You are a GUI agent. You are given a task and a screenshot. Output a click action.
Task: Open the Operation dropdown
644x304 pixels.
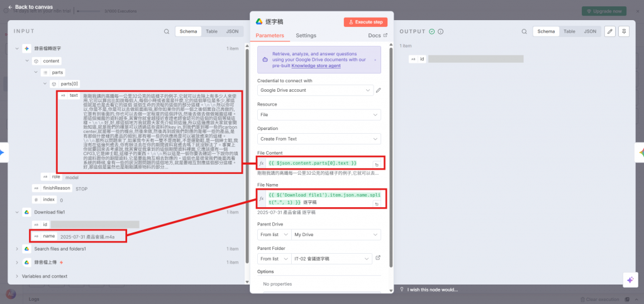[319, 139]
